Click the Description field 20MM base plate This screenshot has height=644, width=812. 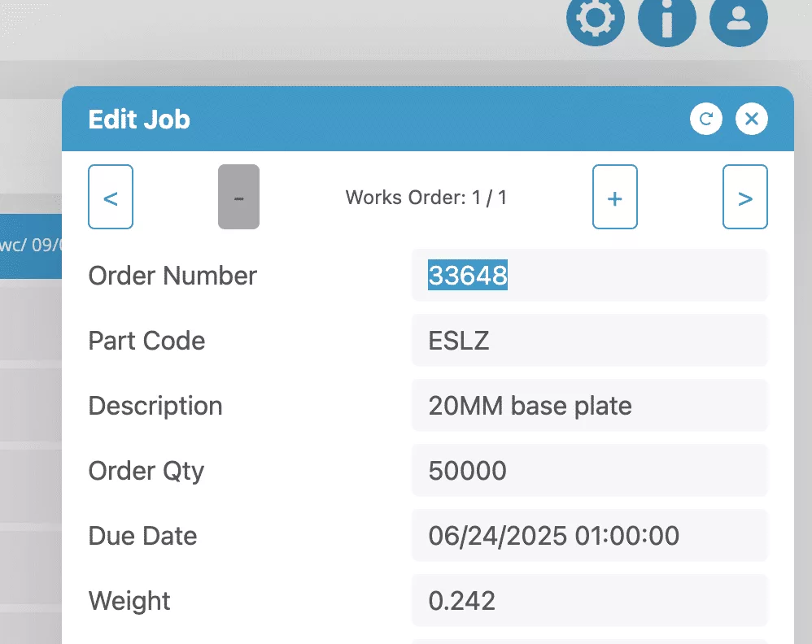pos(589,406)
